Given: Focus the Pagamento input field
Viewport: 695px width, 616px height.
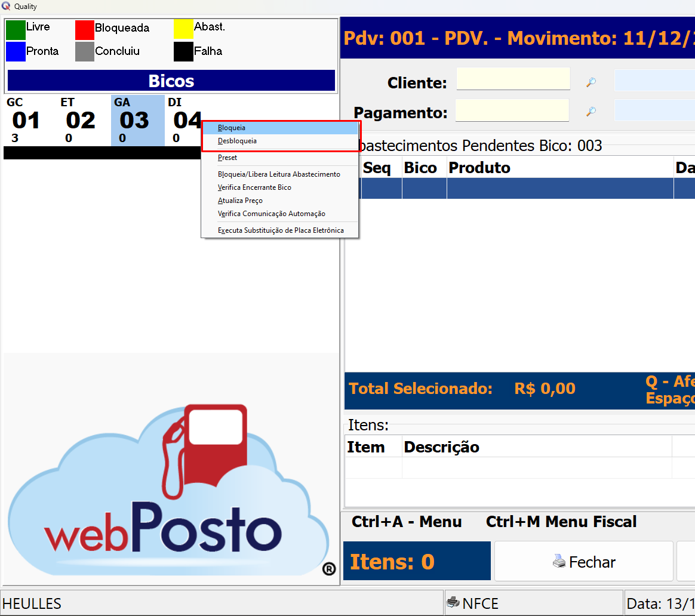Looking at the screenshot, I should point(512,110).
